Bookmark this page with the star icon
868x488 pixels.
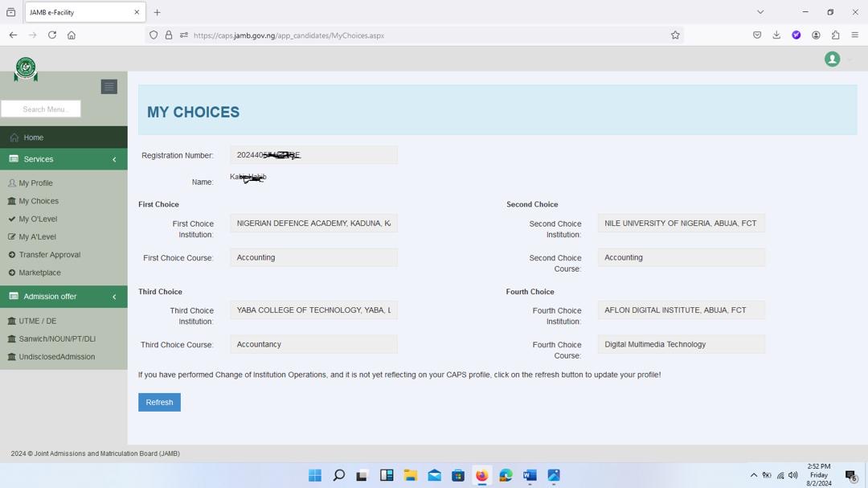click(675, 35)
